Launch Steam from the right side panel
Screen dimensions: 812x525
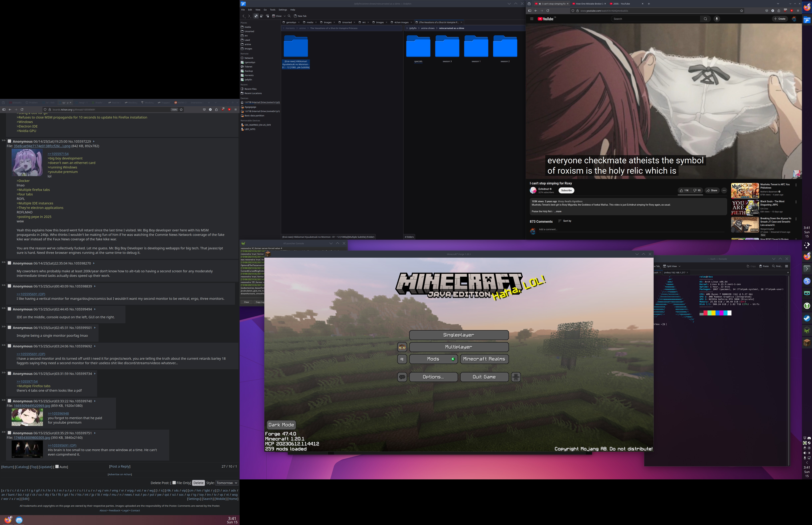point(807,318)
